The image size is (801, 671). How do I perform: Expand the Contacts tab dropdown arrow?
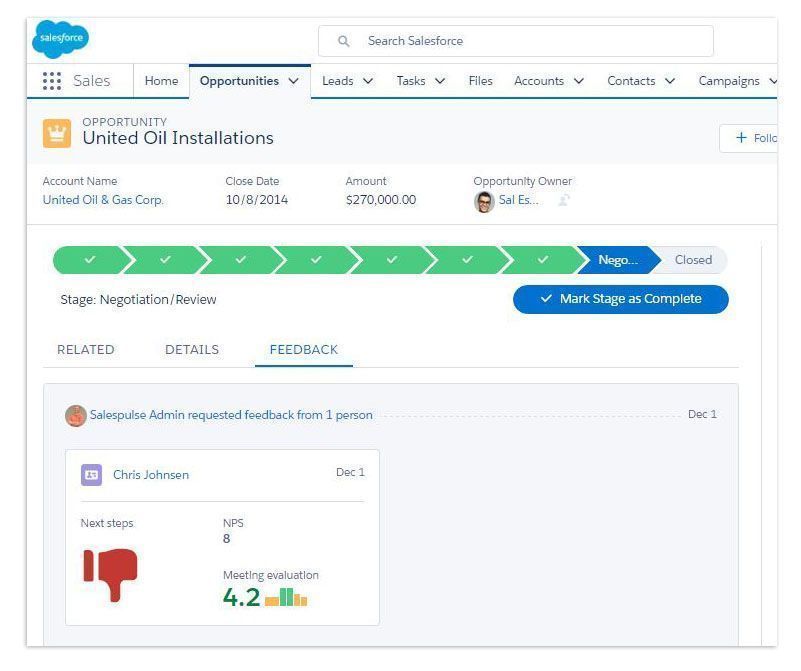670,81
